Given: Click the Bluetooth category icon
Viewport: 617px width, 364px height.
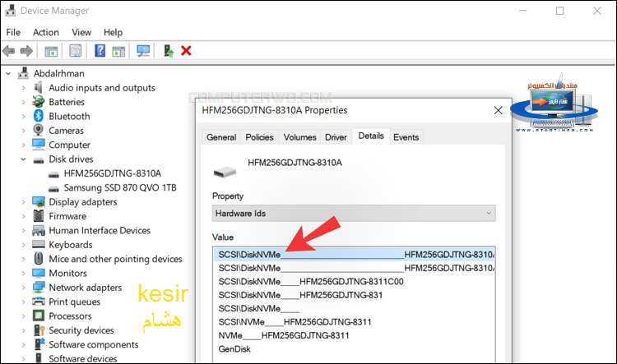Looking at the screenshot, I should pyautogui.click(x=38, y=116).
